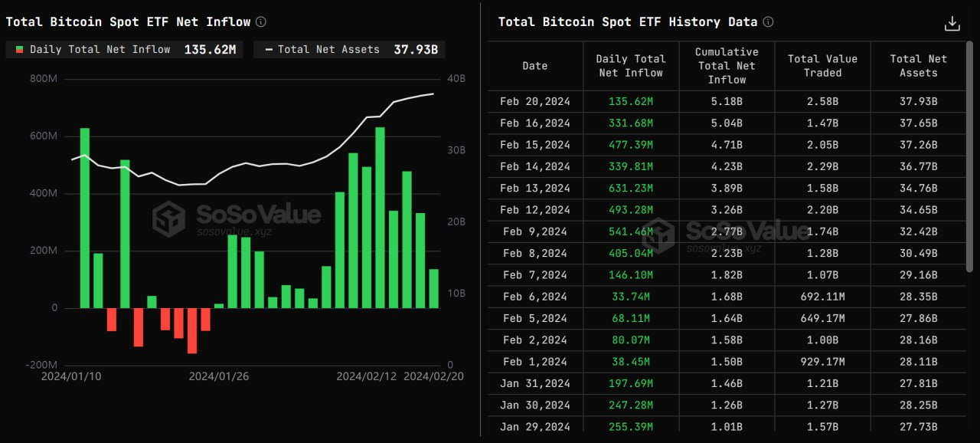This screenshot has width=980, height=443.
Task: Click info icon beside Net Inflow chart title
Action: [x=261, y=22]
